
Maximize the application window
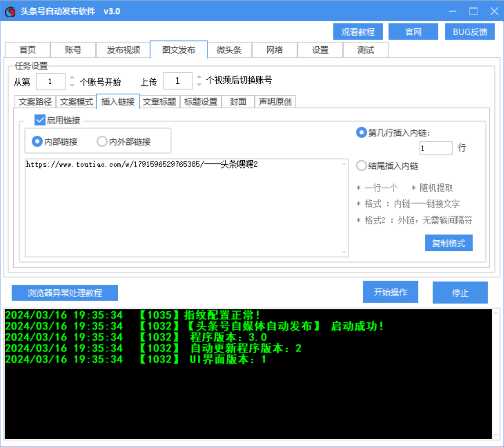[474, 11]
